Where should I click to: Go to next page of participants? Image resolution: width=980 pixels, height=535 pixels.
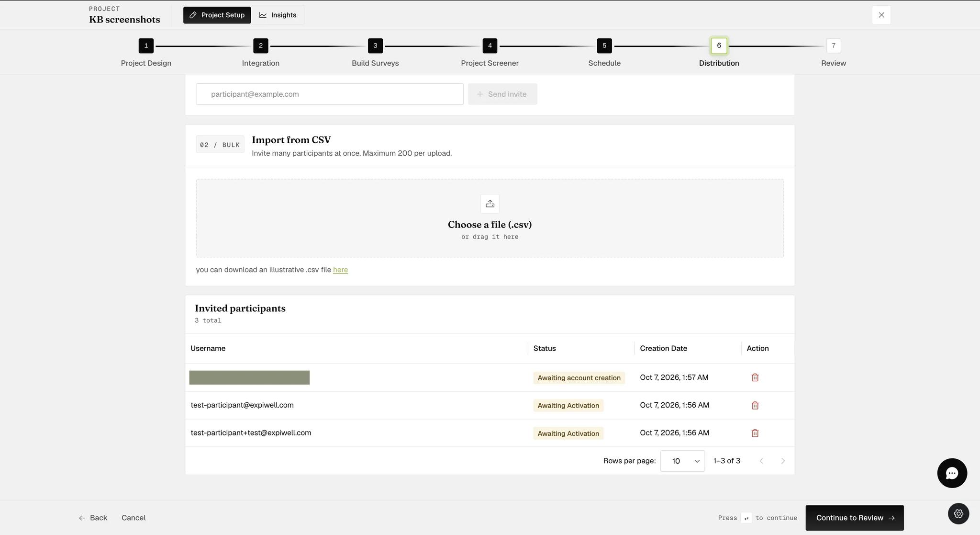click(x=783, y=461)
